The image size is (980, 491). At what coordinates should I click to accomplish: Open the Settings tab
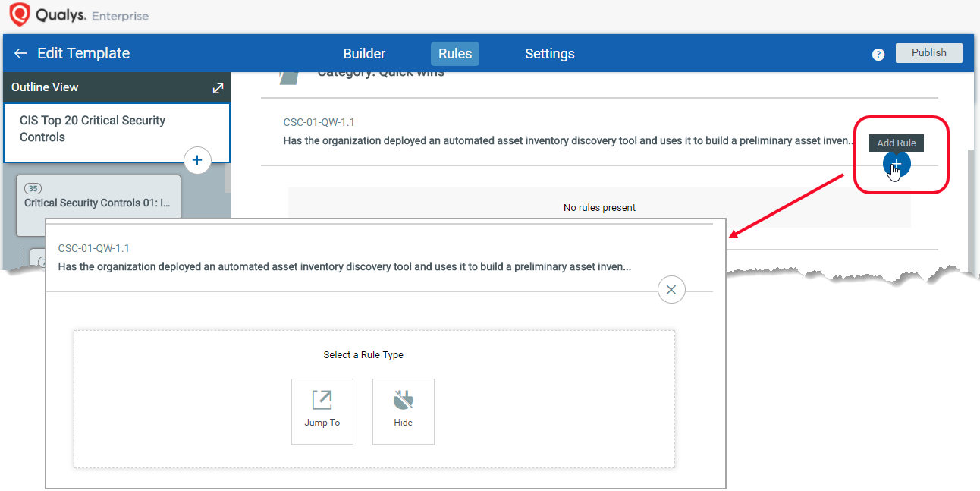click(x=549, y=54)
